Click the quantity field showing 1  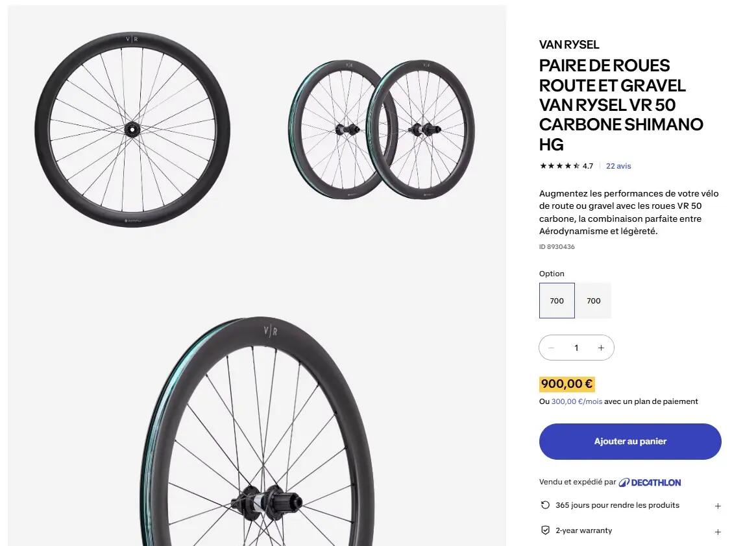click(x=576, y=348)
